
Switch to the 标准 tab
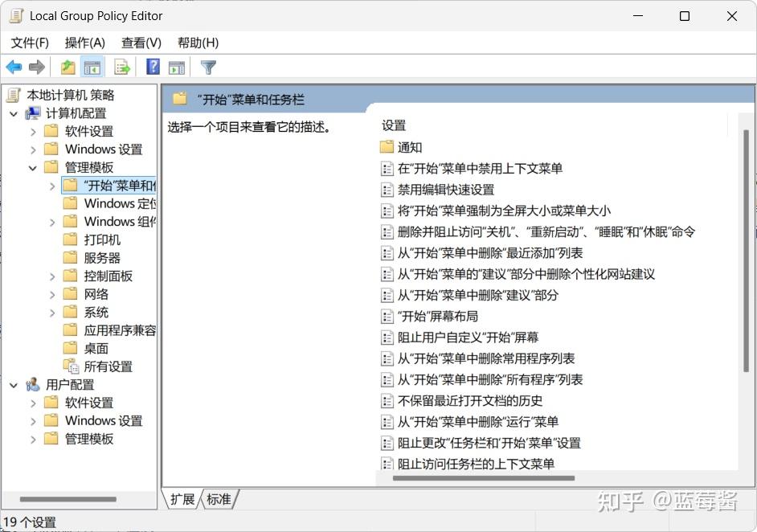(x=219, y=499)
